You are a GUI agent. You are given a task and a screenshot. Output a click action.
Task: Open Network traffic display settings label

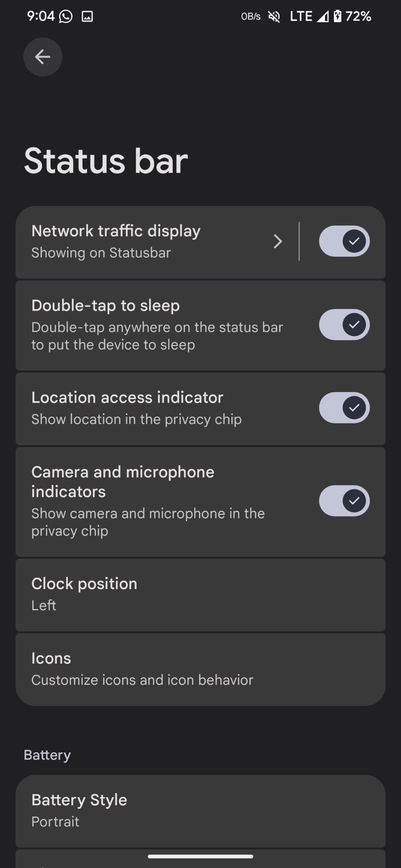pyautogui.click(x=116, y=231)
